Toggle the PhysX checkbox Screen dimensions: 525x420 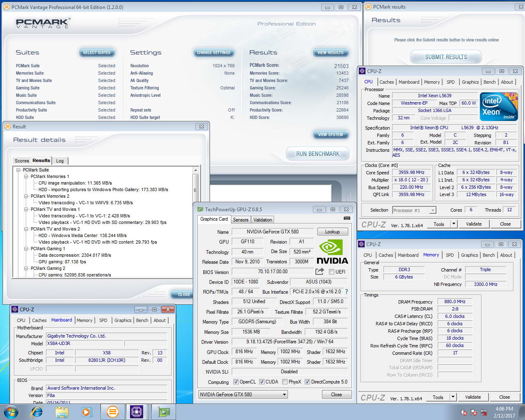(285, 382)
